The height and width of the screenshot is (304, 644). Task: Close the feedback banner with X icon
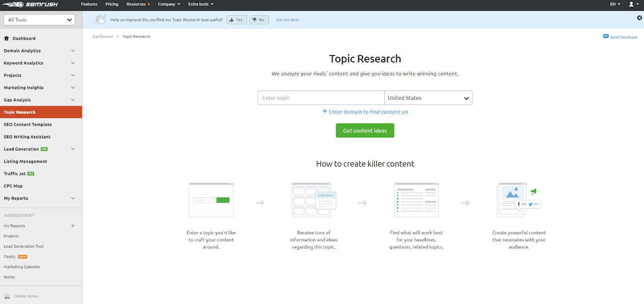tap(639, 18)
